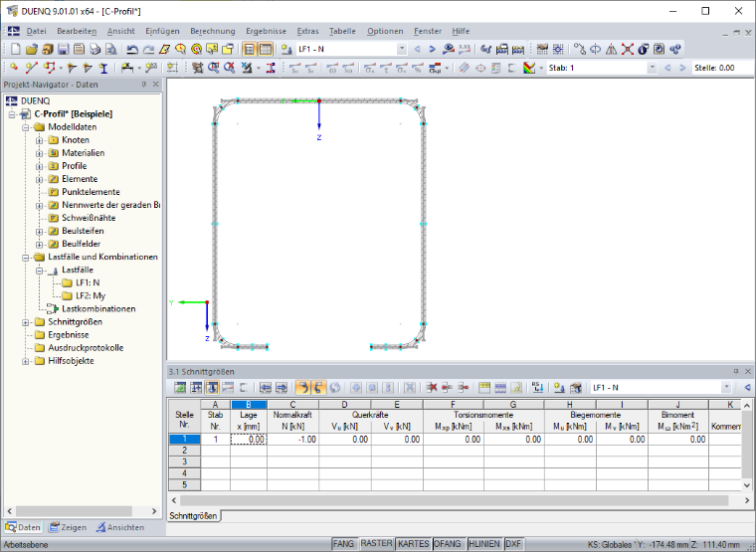Go to next load case with arrow button
The width and height of the screenshot is (756, 552).
432,49
